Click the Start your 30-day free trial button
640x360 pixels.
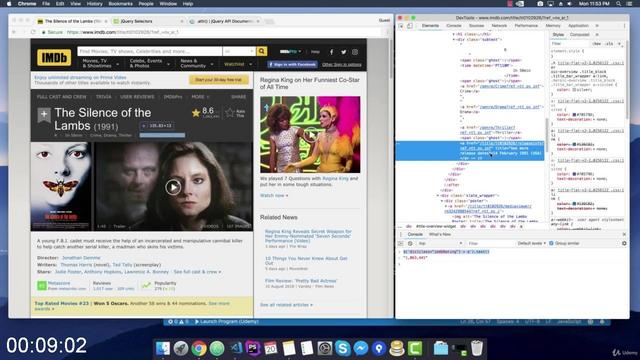pos(219,80)
